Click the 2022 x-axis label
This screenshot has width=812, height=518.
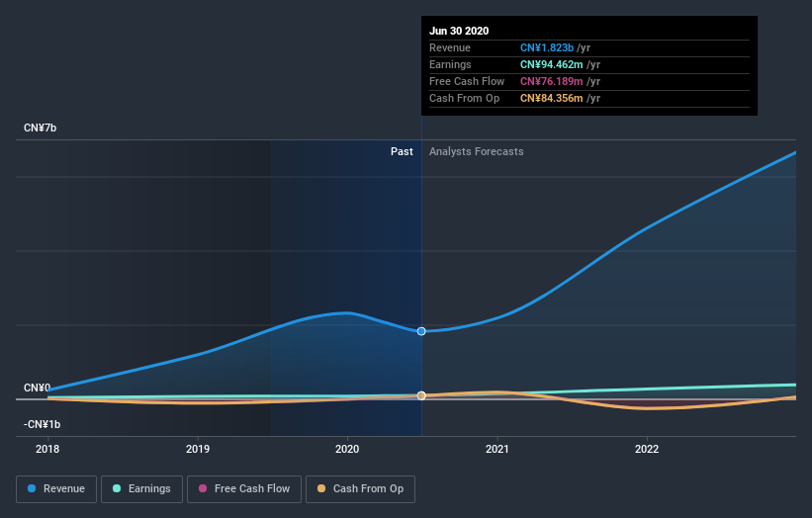point(647,449)
